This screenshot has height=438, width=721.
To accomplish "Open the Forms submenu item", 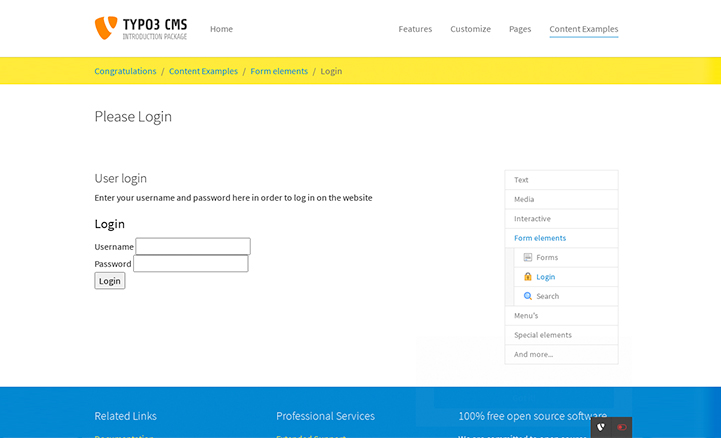I will coord(566,257).
